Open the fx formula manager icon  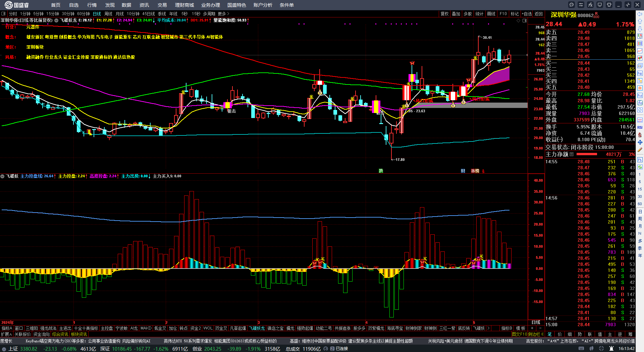590,5
